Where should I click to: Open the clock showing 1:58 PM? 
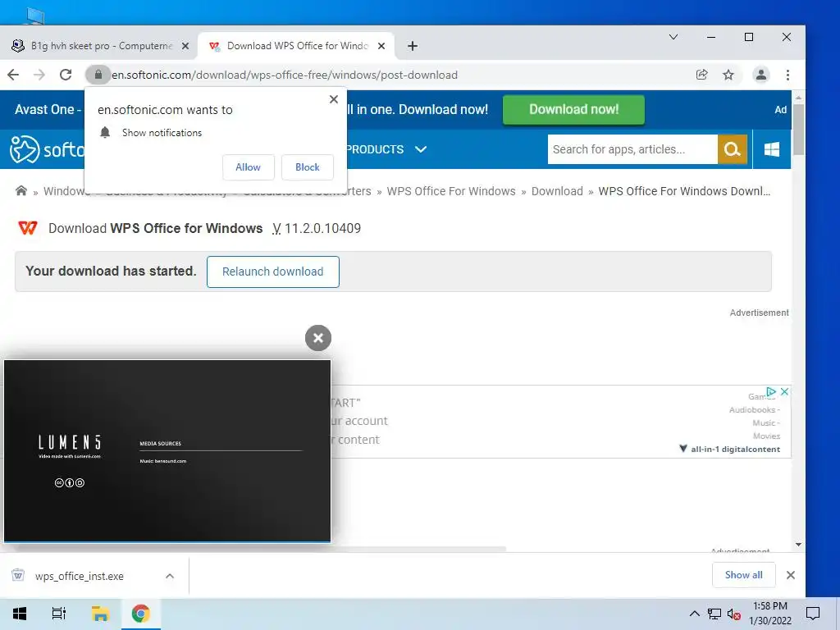[x=769, y=614]
